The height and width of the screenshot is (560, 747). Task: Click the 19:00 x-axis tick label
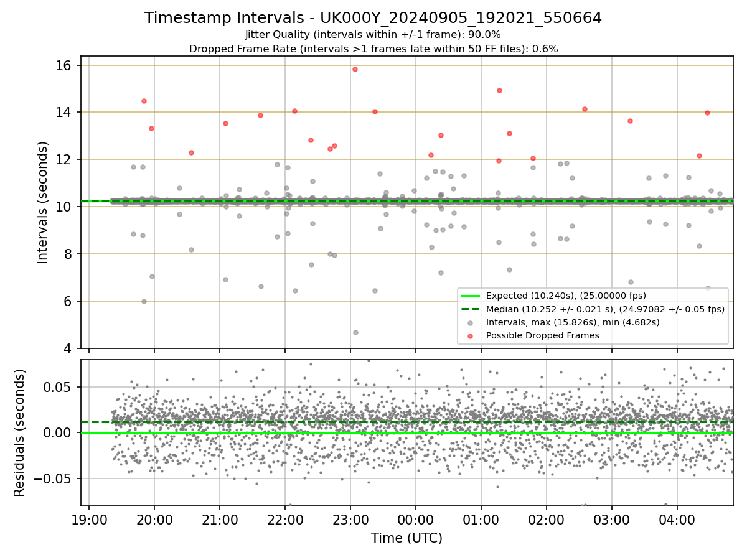[x=89, y=520]
